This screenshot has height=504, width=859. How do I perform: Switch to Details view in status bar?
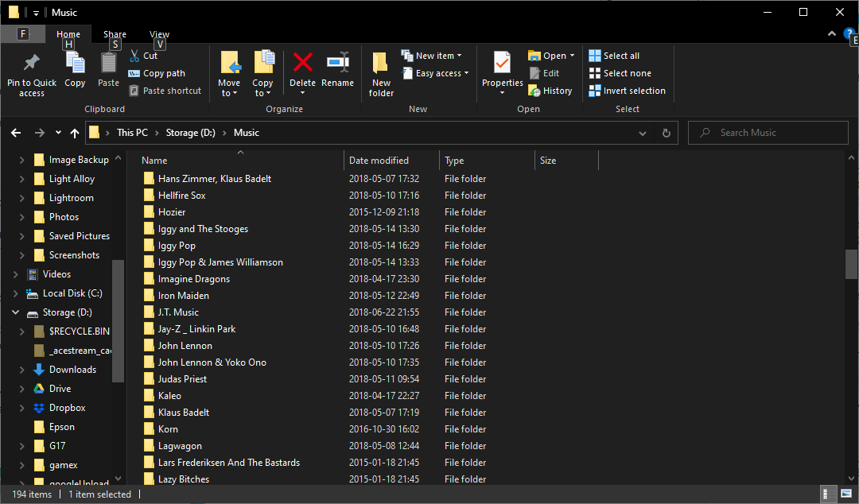click(x=829, y=494)
